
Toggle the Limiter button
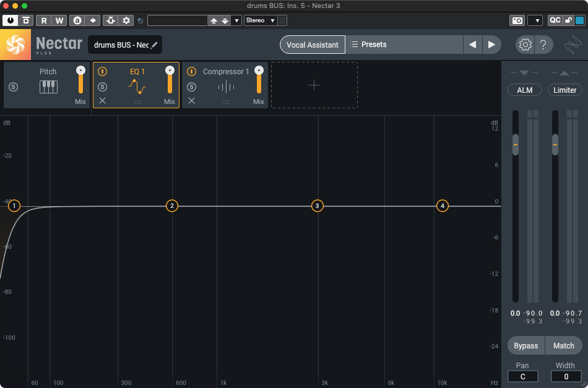[564, 90]
